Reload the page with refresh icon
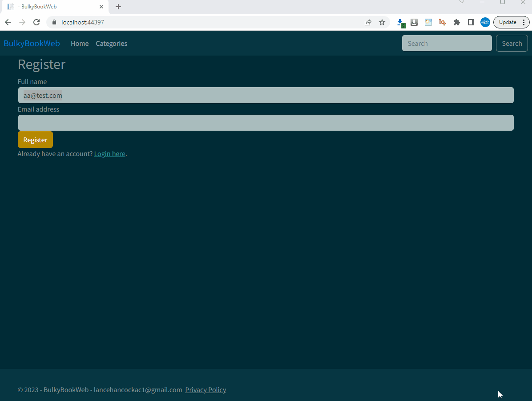 pyautogui.click(x=36, y=22)
